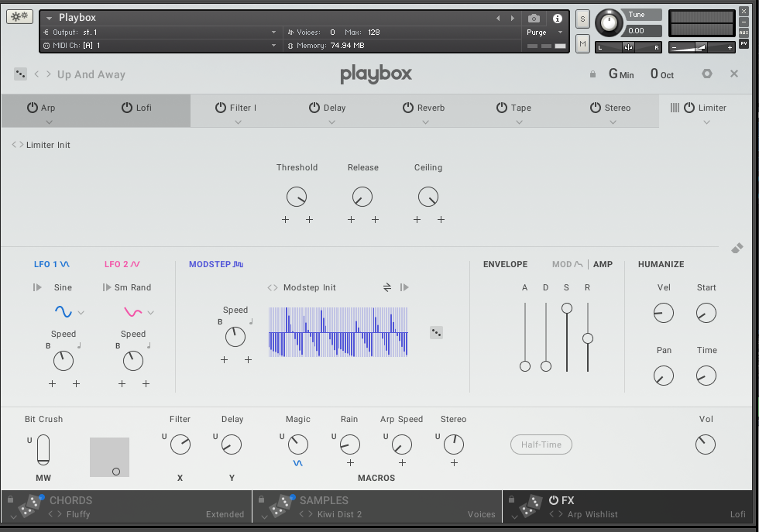759x532 pixels.
Task: Open the CHORDS section tab
Action: point(70,500)
